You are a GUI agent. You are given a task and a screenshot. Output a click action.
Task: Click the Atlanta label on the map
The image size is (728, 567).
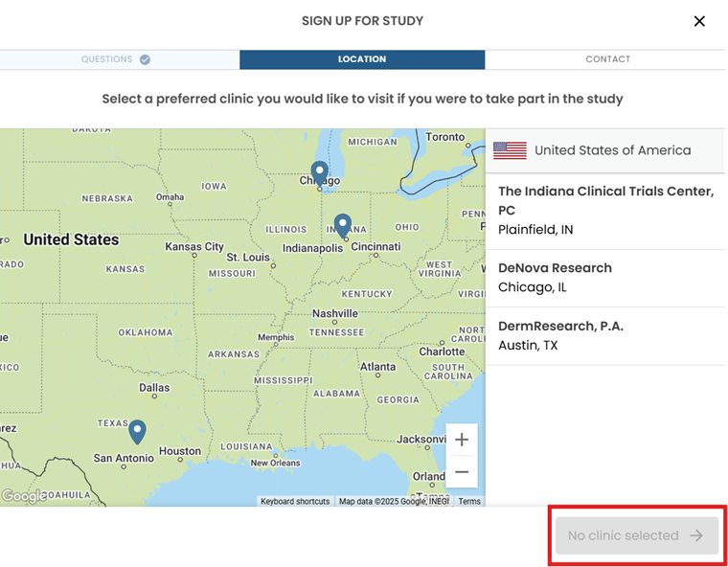(378, 367)
